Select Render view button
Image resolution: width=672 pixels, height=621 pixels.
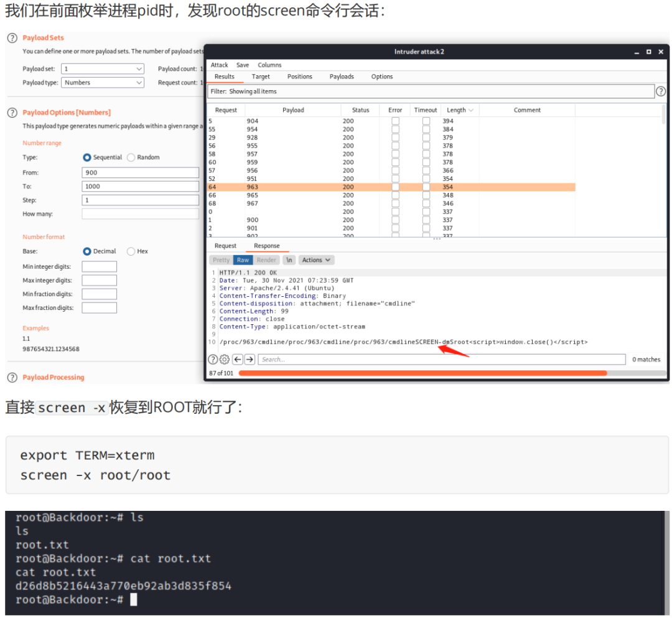(266, 260)
